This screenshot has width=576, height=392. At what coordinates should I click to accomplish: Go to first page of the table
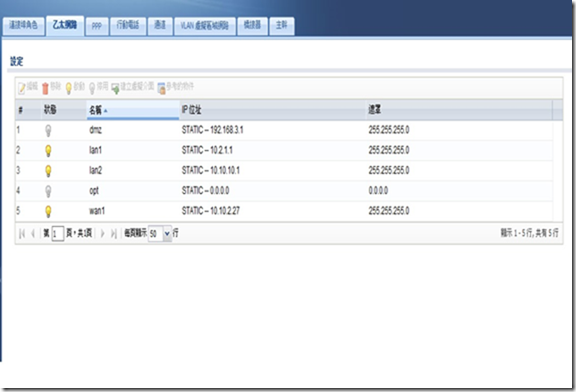(22, 233)
